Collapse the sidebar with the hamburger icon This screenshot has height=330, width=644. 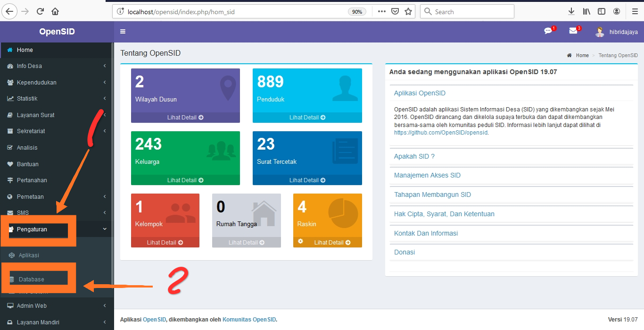[123, 32]
